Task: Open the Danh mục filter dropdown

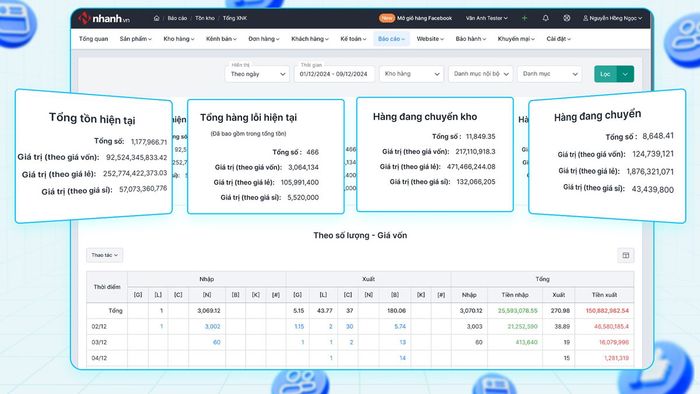Action: tap(550, 74)
